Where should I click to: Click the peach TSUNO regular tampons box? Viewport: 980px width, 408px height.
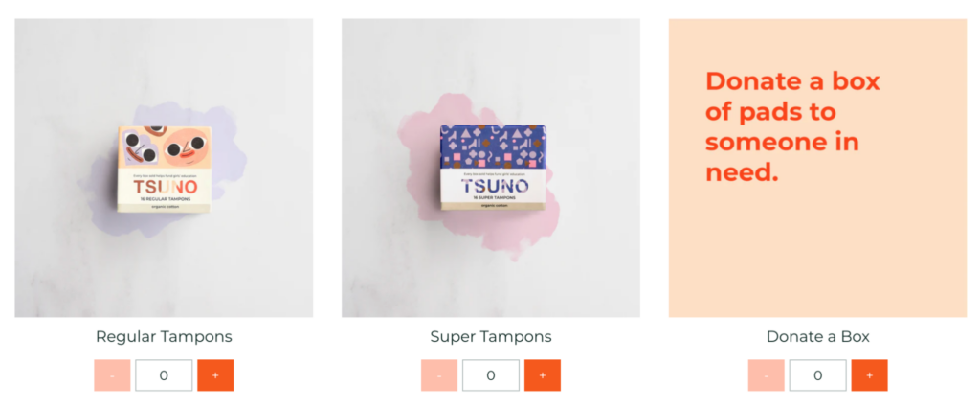(165, 169)
